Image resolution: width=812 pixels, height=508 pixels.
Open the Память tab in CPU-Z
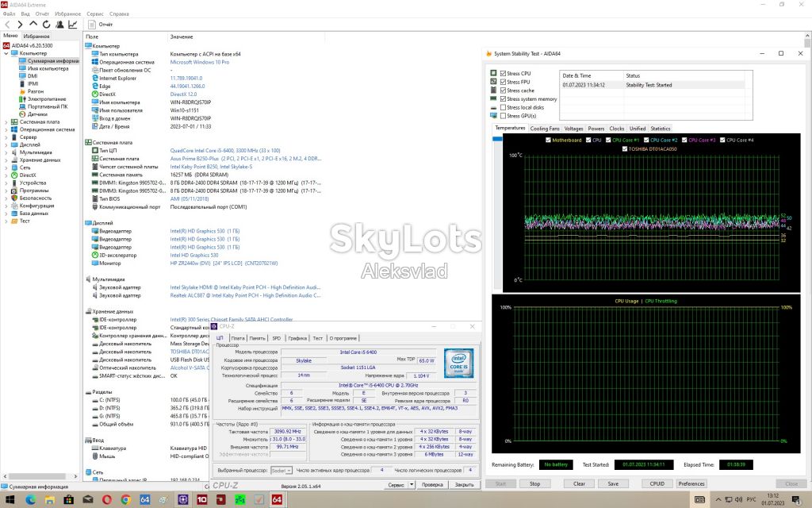258,338
